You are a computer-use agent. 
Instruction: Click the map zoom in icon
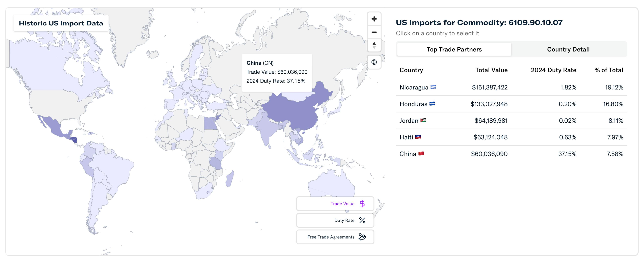click(374, 19)
